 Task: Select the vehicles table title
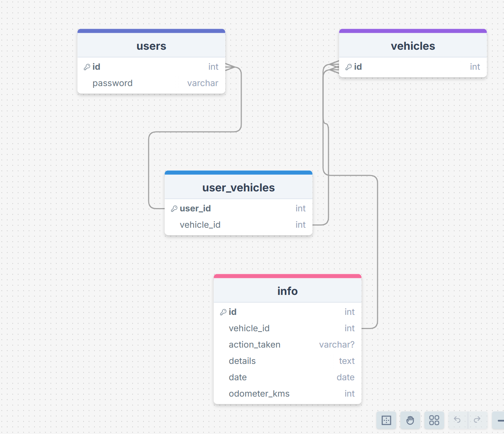click(413, 46)
